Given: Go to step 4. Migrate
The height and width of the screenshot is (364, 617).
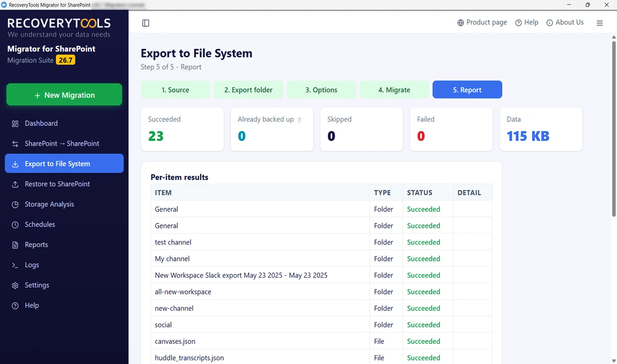Looking at the screenshot, I should (x=394, y=89).
